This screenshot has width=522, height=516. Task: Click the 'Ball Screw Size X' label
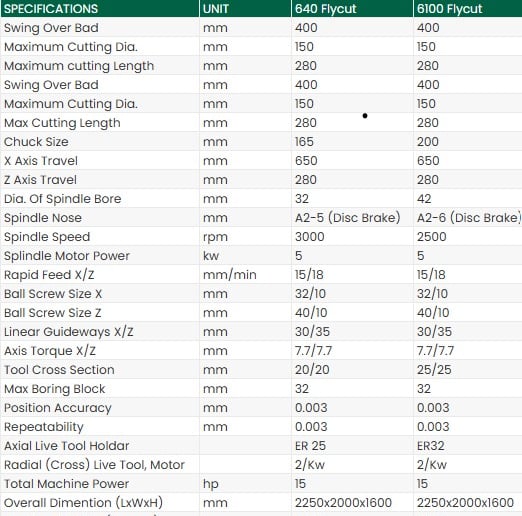click(x=53, y=294)
